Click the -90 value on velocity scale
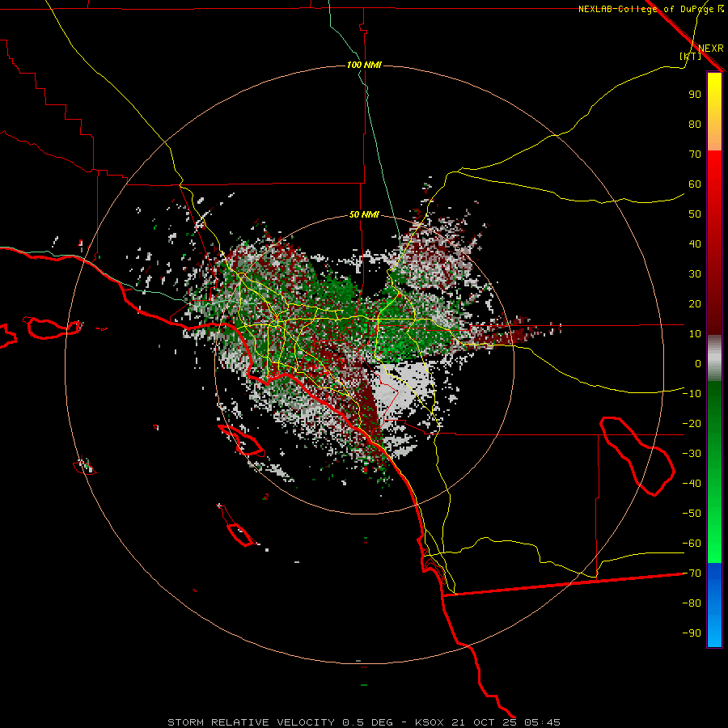 (x=692, y=633)
